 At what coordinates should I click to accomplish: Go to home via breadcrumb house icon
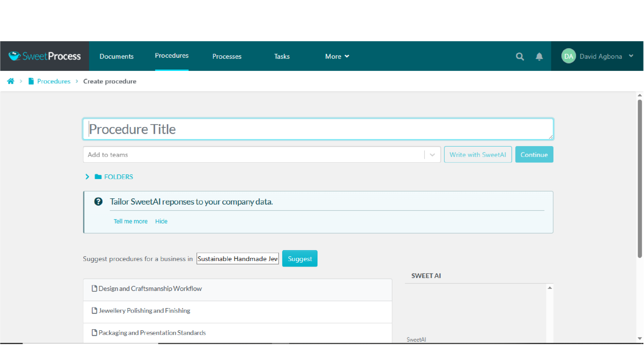(11, 81)
